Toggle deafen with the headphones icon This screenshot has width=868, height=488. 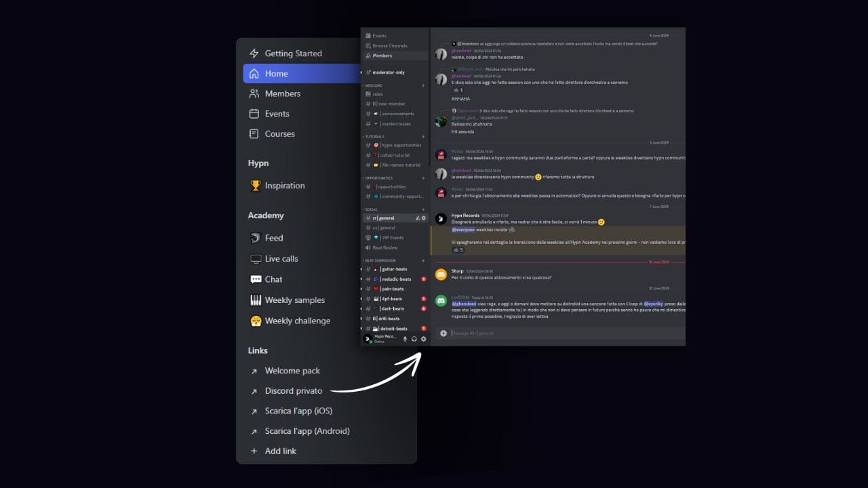pos(414,339)
